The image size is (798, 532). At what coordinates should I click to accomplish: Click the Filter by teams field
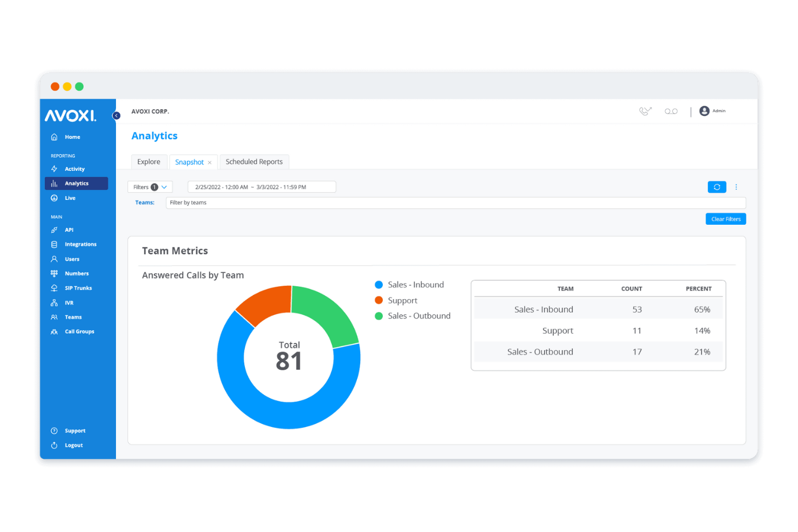coord(456,203)
